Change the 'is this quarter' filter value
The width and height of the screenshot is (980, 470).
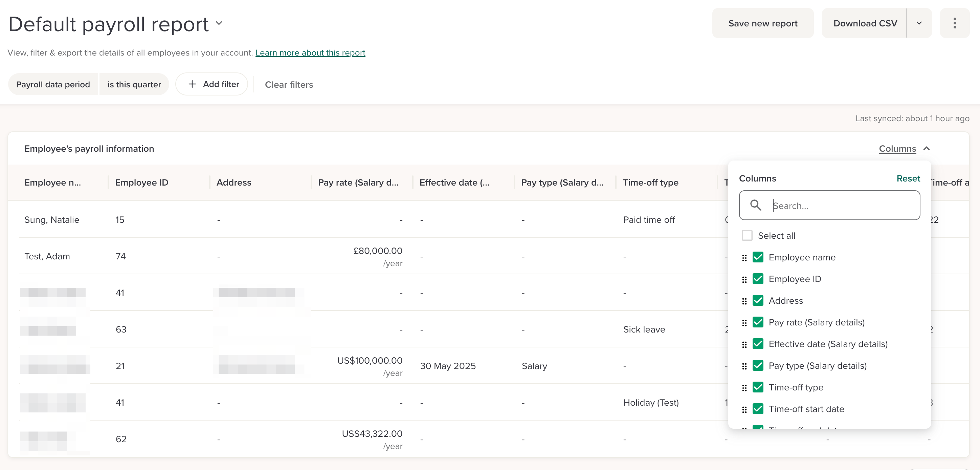pos(134,85)
